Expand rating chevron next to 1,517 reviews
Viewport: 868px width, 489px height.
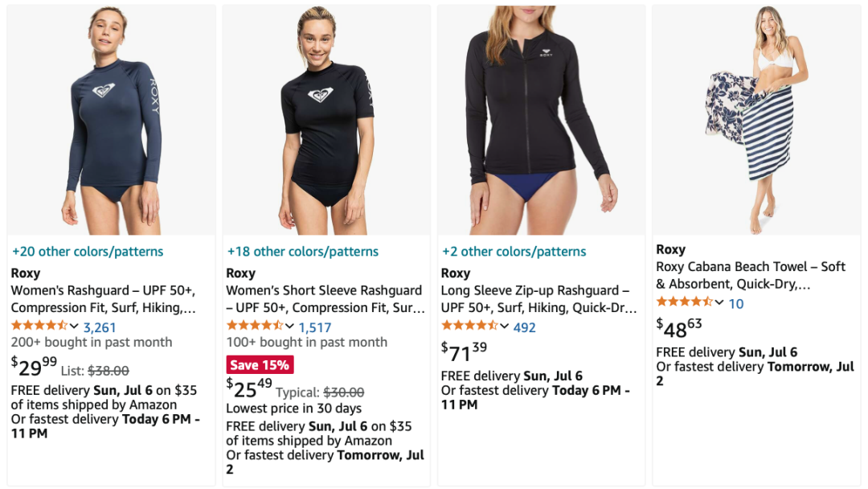point(289,327)
